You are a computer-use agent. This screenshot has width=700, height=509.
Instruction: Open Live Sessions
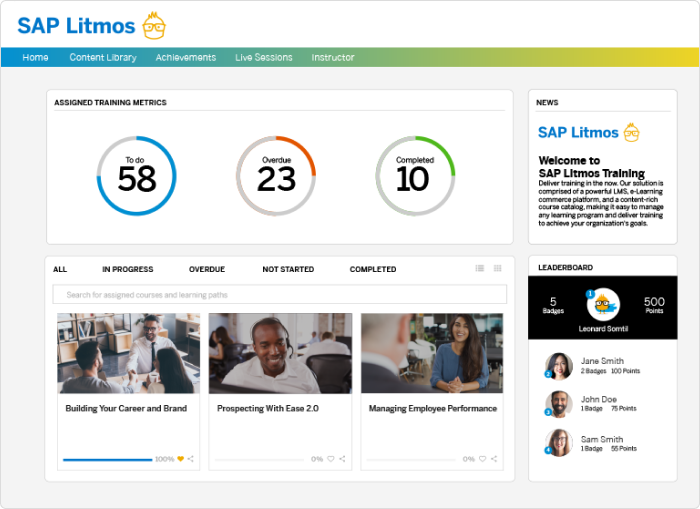(x=264, y=57)
